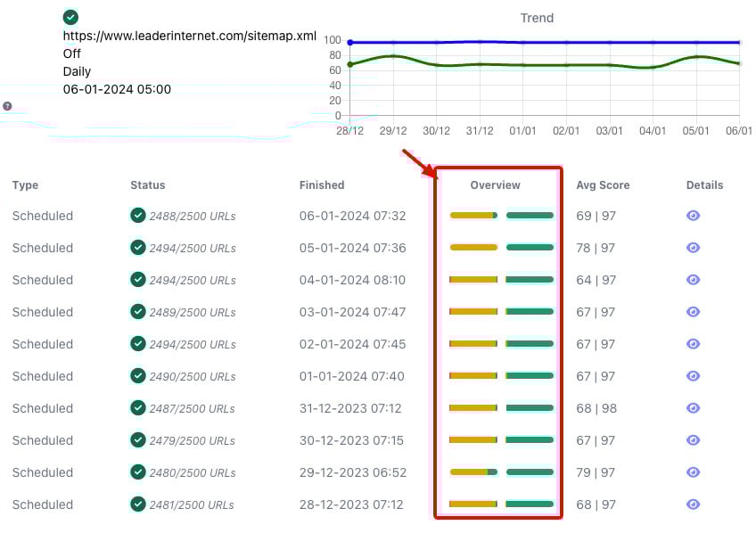Click average score 78 | 97
Screen dimensions: 756x533
coord(596,248)
